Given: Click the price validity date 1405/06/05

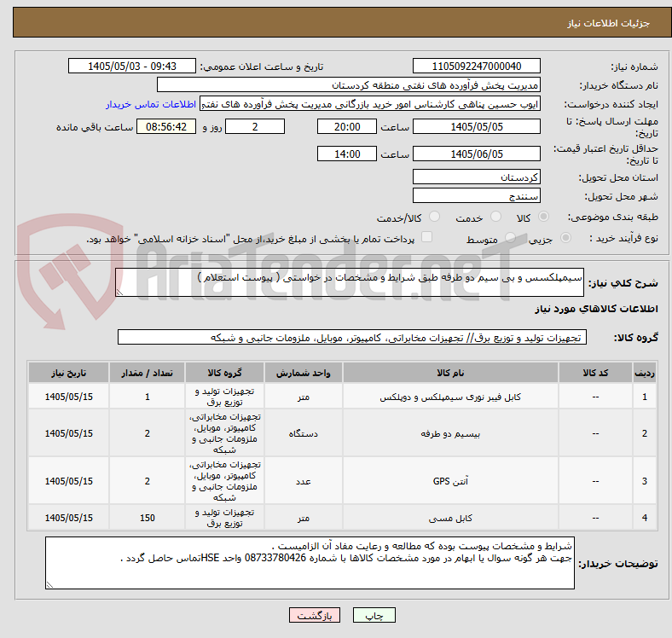Looking at the screenshot, I should tap(476, 154).
